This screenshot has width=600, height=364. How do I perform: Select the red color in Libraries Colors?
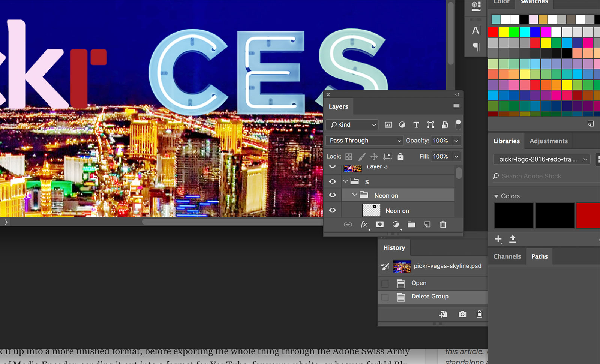click(x=588, y=216)
